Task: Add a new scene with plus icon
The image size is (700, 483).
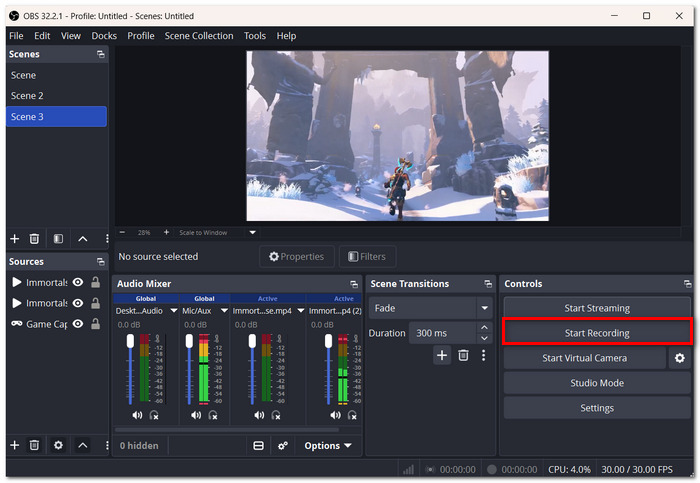Action: click(15, 239)
